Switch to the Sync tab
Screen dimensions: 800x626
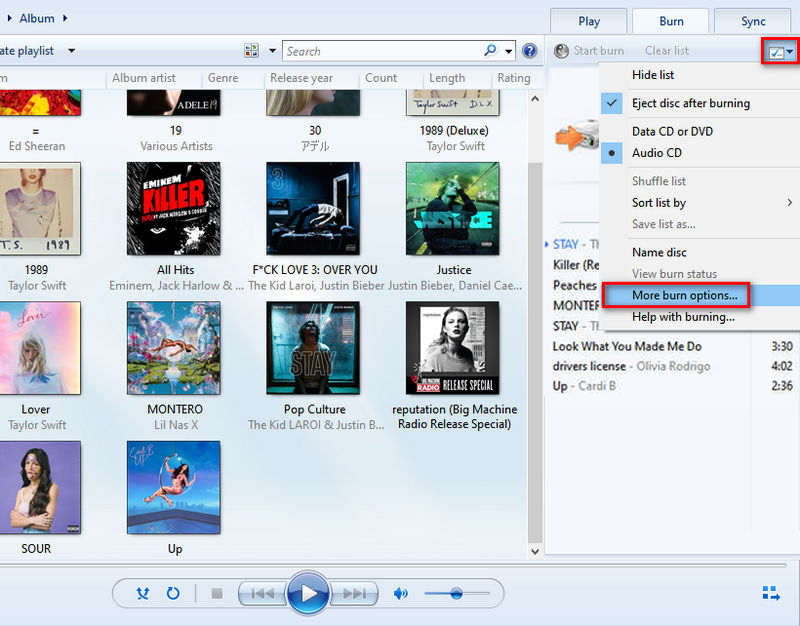pos(753,20)
